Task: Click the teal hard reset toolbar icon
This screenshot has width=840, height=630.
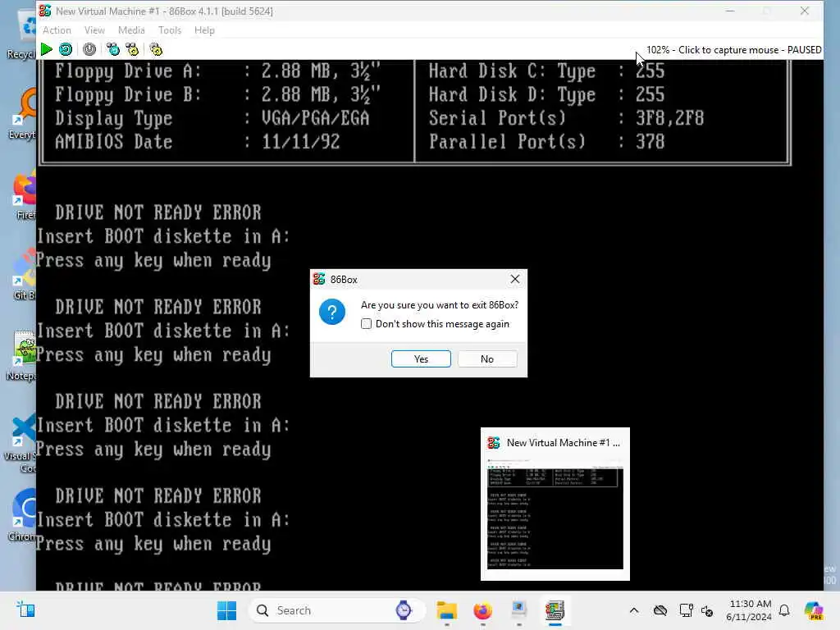Action: (66, 50)
